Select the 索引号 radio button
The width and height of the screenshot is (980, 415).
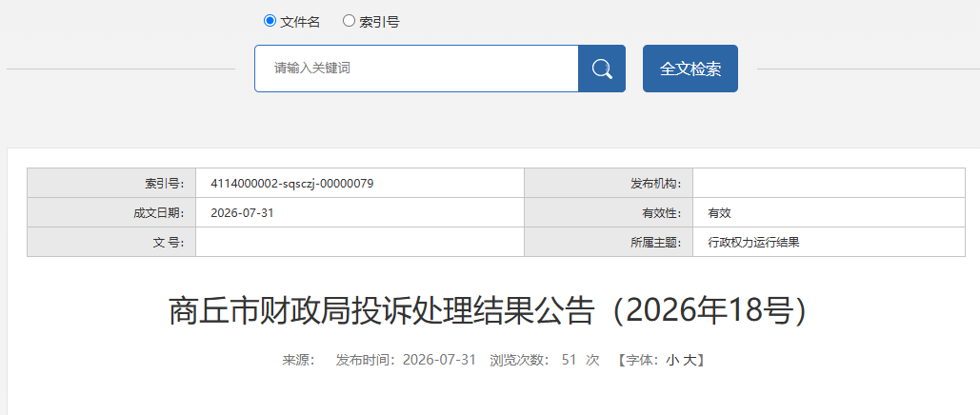(x=349, y=21)
